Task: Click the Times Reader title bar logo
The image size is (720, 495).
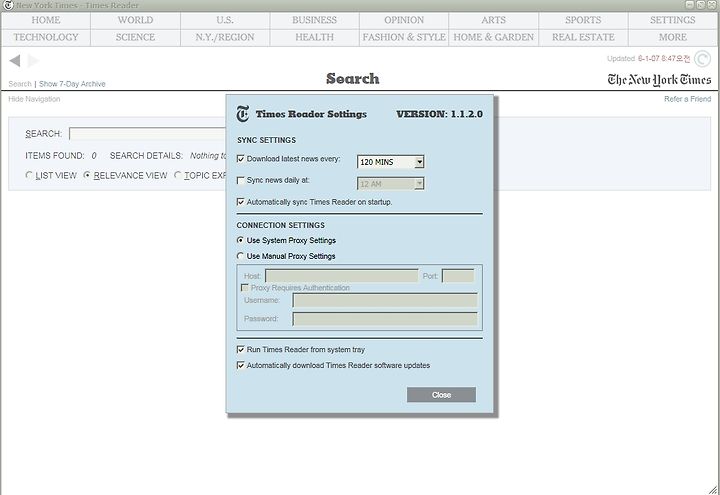Action: coord(8,5)
